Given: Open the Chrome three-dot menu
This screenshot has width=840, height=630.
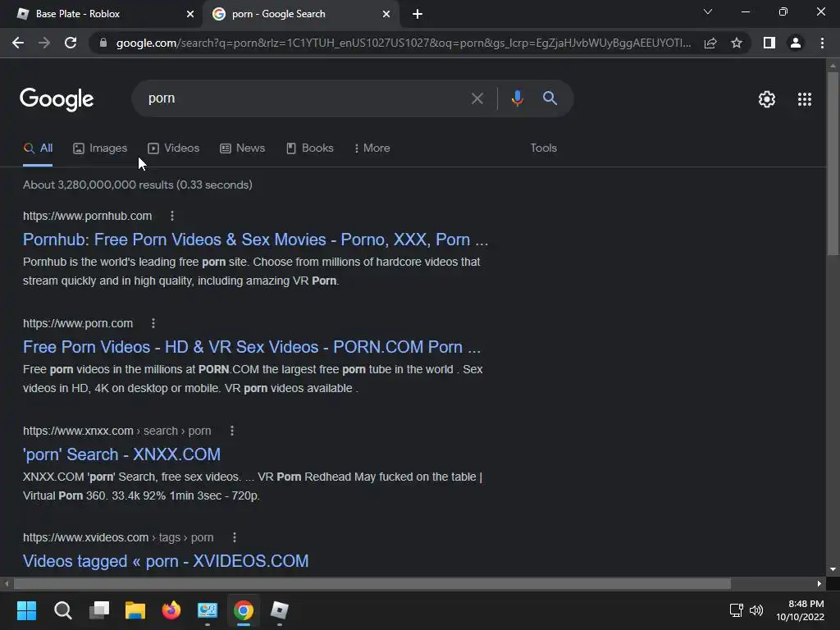Looking at the screenshot, I should click(822, 43).
